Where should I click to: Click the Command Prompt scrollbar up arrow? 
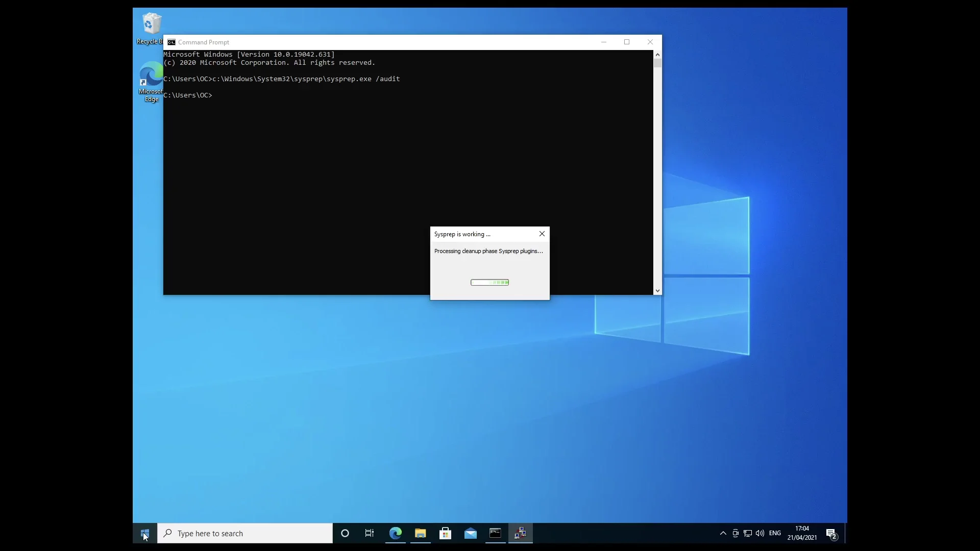click(x=657, y=54)
